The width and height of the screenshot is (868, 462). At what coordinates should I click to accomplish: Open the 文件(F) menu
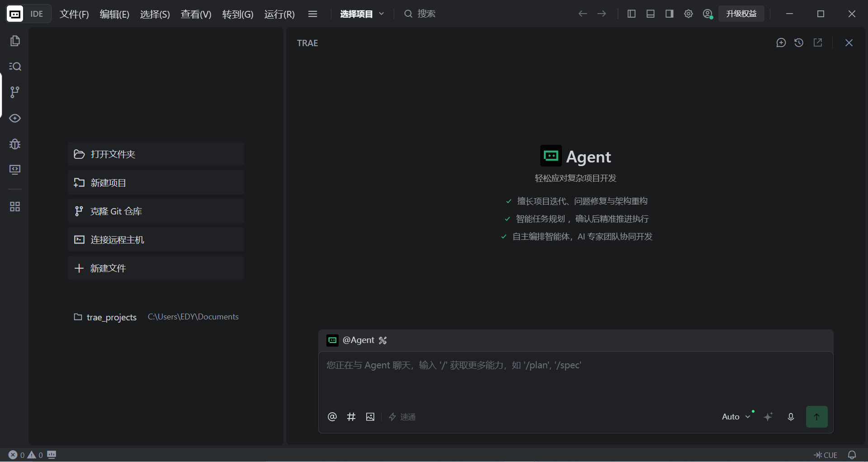[x=75, y=14]
